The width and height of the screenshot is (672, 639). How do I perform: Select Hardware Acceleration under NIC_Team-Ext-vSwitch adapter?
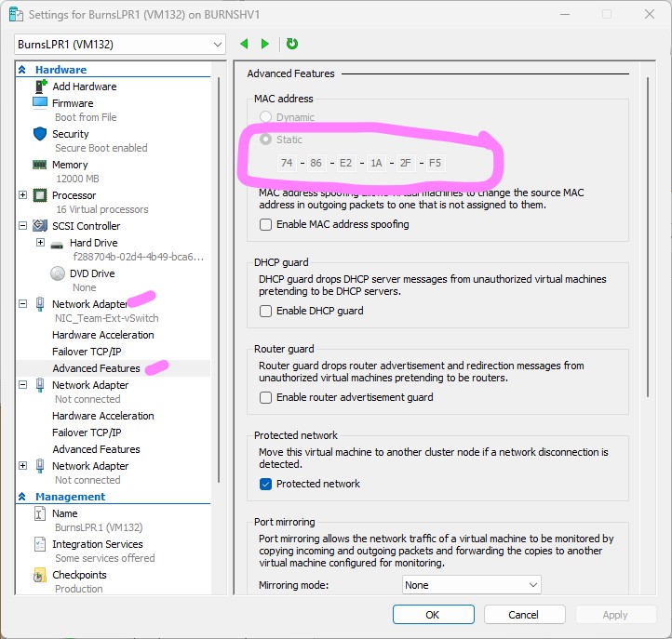[103, 335]
